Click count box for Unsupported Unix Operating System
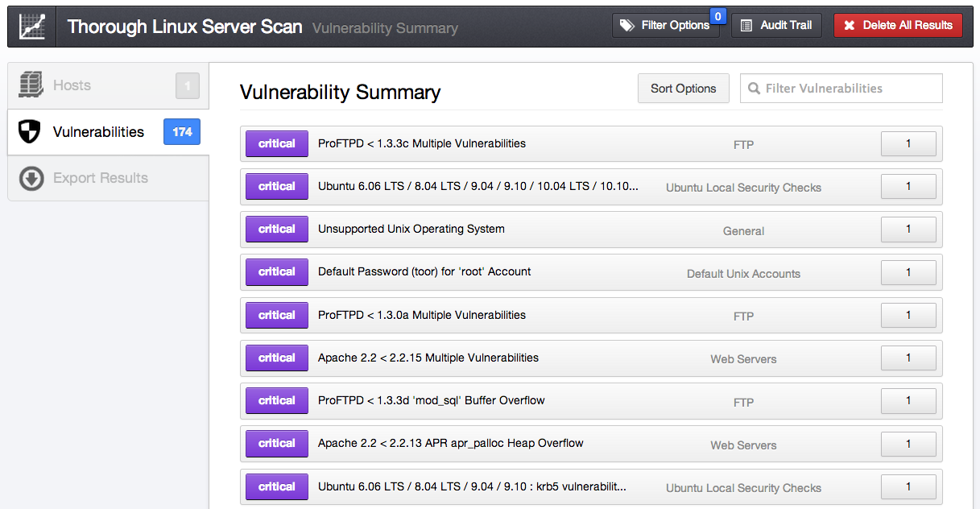The width and height of the screenshot is (980, 509). coord(908,230)
